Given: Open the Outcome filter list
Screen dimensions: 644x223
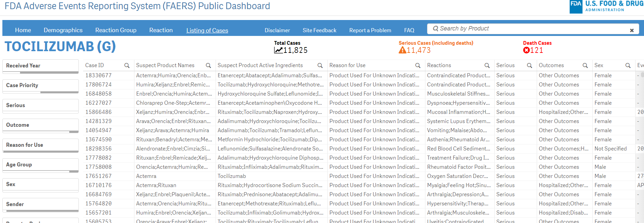Looking at the screenshot, I should coord(40,125).
